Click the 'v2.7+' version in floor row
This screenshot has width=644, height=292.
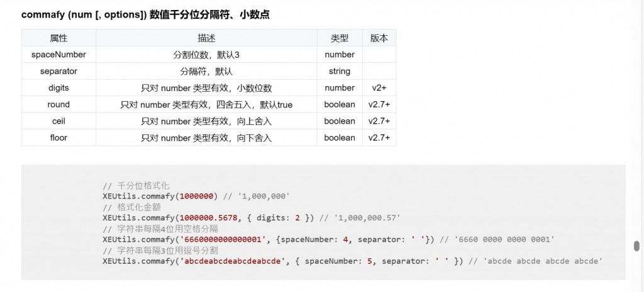379,138
